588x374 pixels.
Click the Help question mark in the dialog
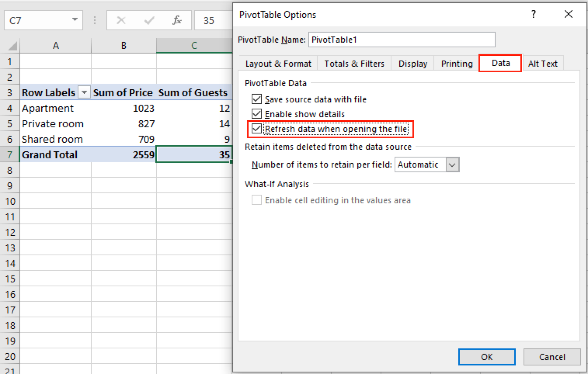[534, 14]
